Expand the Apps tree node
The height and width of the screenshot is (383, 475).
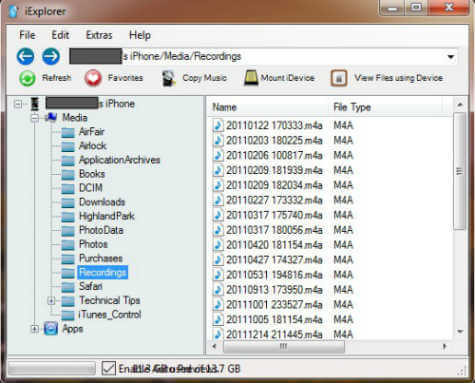35,329
